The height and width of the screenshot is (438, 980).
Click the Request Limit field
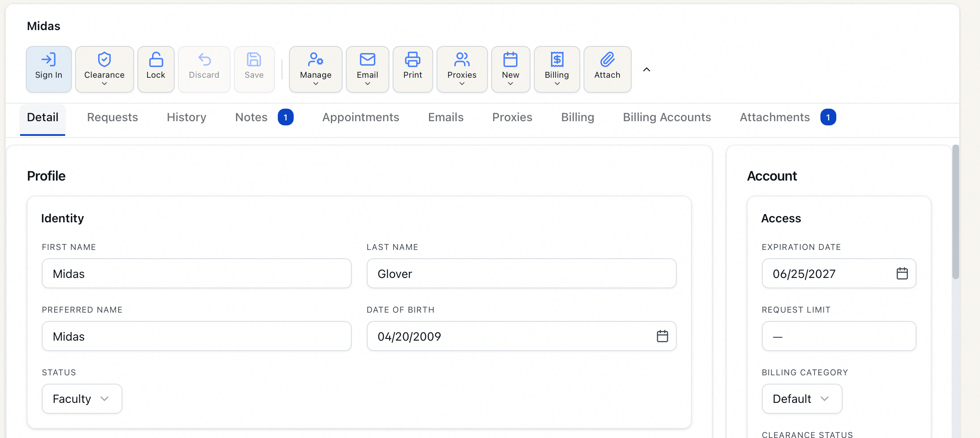(839, 336)
